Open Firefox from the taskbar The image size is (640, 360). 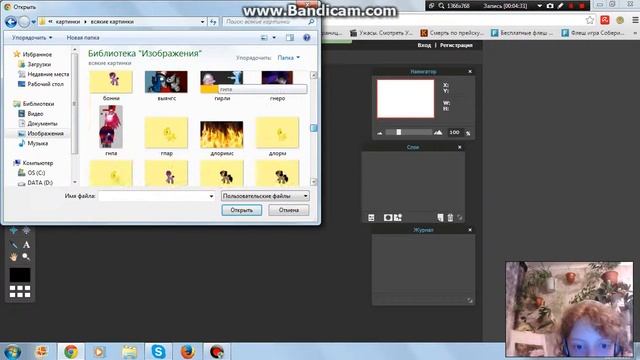pyautogui.click(x=187, y=351)
